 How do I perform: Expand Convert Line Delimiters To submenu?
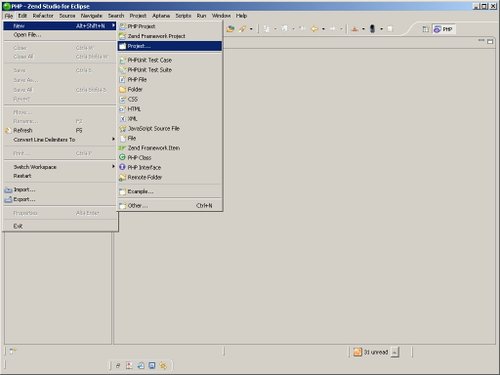click(x=113, y=139)
